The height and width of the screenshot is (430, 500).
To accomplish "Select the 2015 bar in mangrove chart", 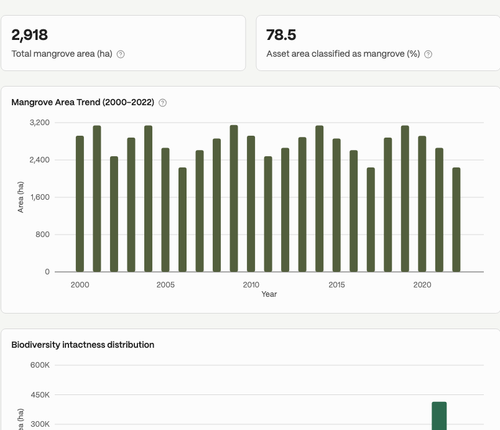I will tap(337, 205).
